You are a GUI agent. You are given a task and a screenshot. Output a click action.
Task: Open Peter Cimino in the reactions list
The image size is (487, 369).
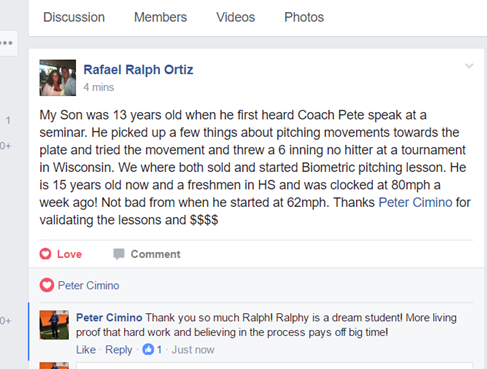coord(88,286)
